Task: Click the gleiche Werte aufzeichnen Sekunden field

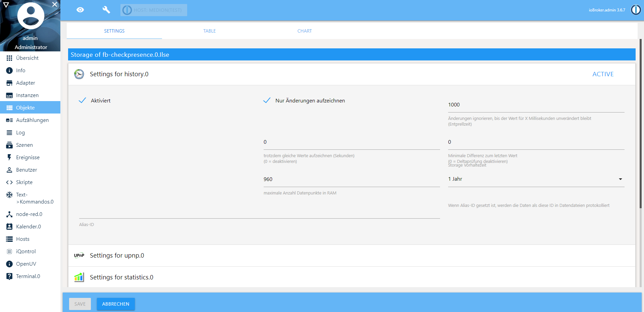Action: pyautogui.click(x=352, y=142)
